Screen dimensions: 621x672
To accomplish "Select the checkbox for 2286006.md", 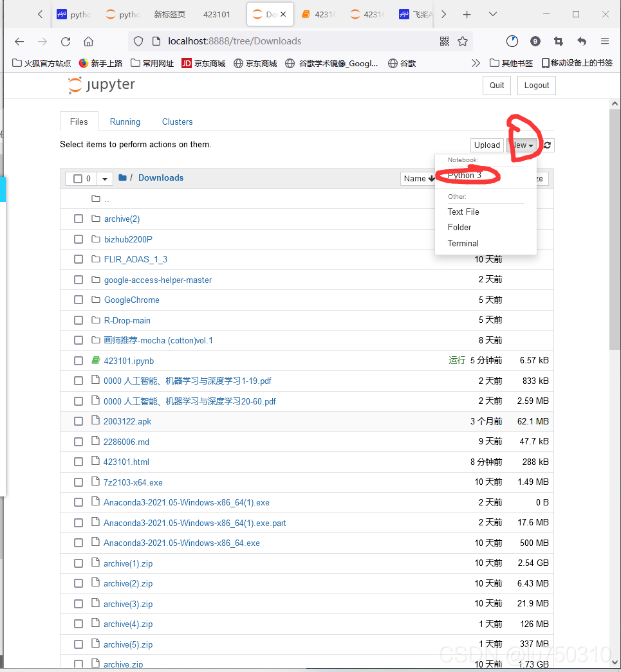I will (79, 441).
